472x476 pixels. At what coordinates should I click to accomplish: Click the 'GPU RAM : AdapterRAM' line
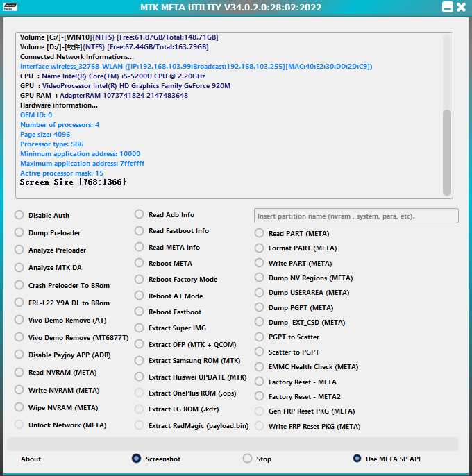click(x=104, y=95)
